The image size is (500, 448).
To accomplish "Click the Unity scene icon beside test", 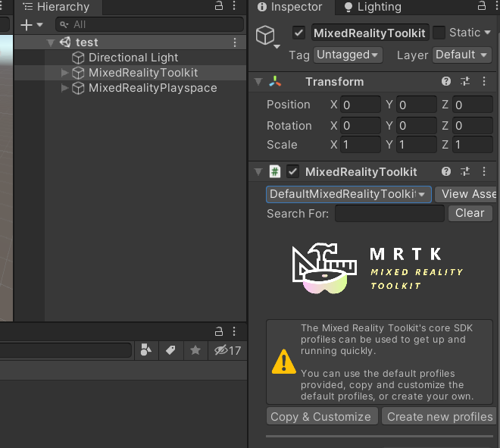I will click(x=65, y=42).
